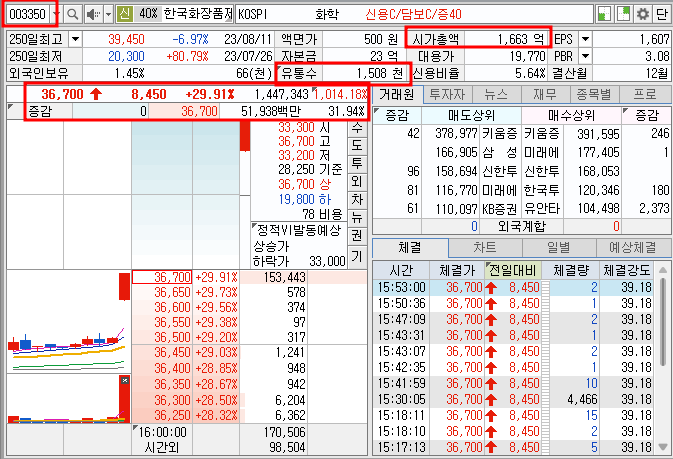Expand the stock code history dropdown arrow
The width and height of the screenshot is (673, 459).
[55, 15]
